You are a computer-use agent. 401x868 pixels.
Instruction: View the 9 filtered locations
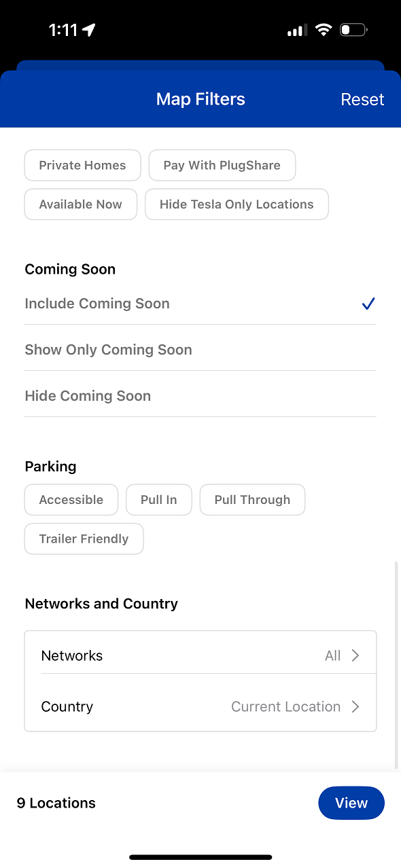point(351,803)
